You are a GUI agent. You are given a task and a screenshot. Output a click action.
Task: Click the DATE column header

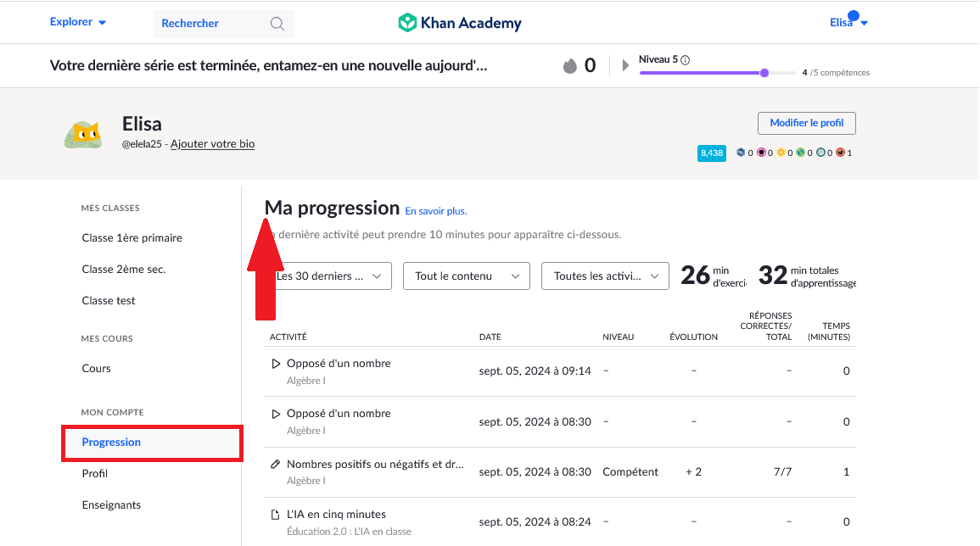click(490, 337)
